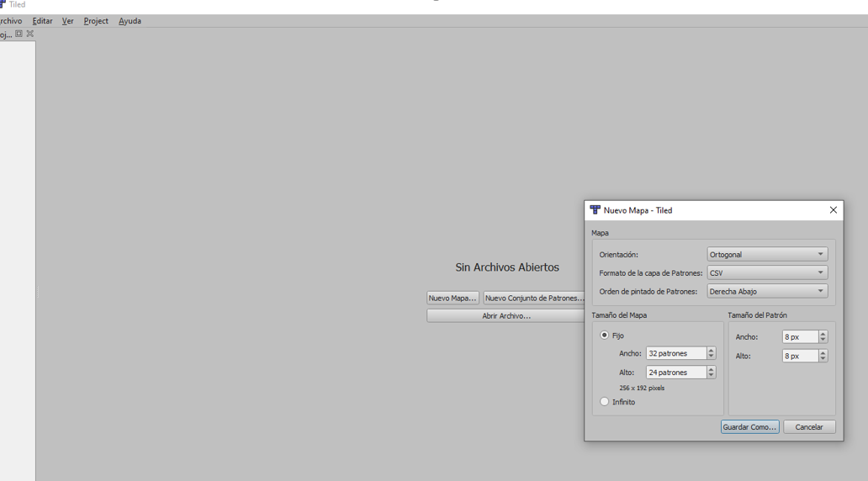Open the Editar menu
The height and width of the screenshot is (481, 868).
click(42, 21)
